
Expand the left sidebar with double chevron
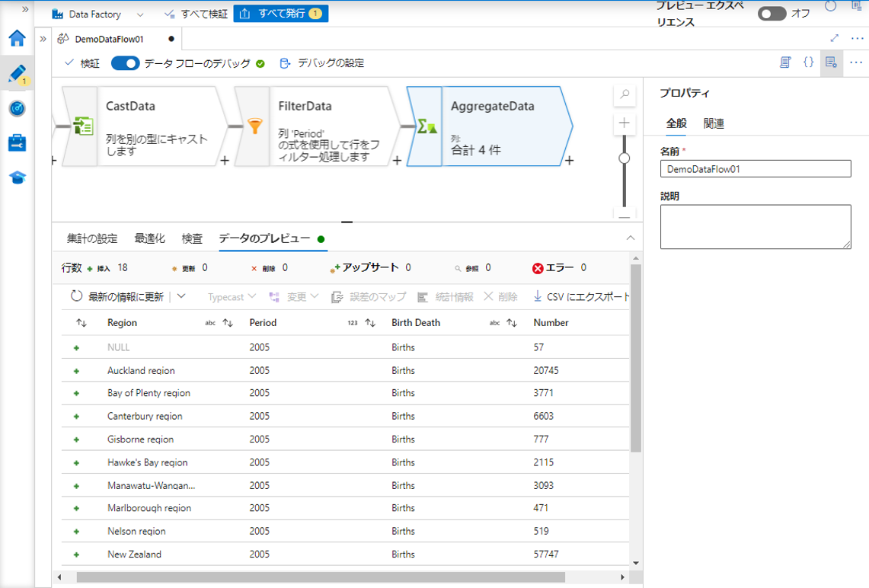pyautogui.click(x=25, y=10)
